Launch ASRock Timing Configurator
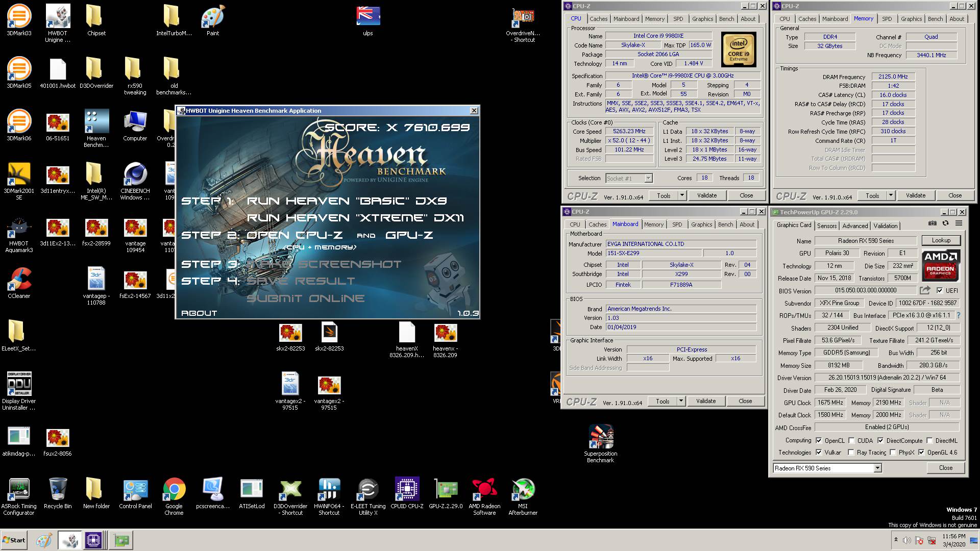Screen dimensions: 980x551 (x=19, y=496)
